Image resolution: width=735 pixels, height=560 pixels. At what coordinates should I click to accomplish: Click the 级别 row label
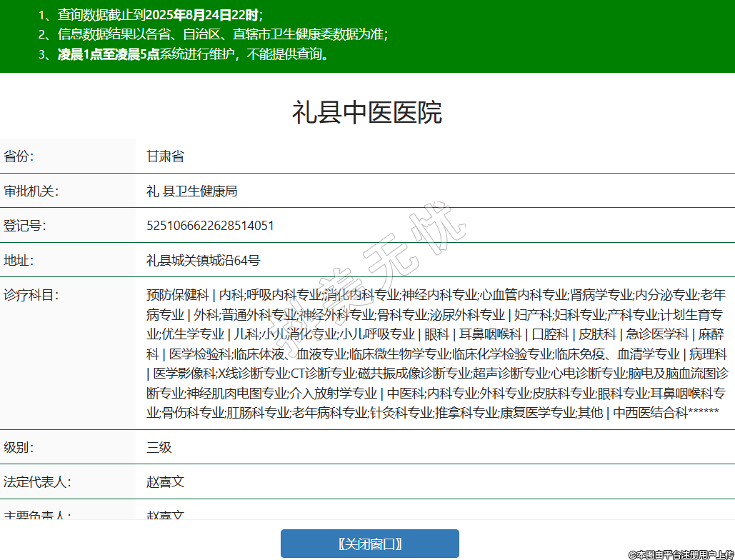pos(19,448)
